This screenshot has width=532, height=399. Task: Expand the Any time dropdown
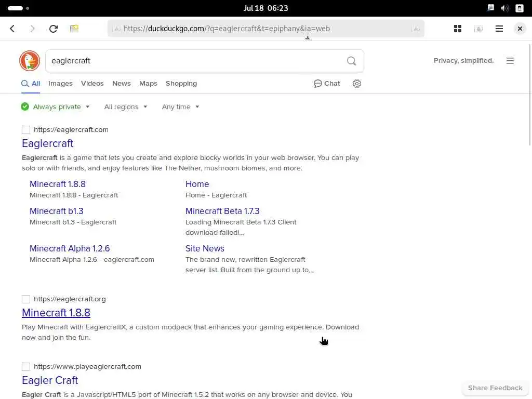180,107
